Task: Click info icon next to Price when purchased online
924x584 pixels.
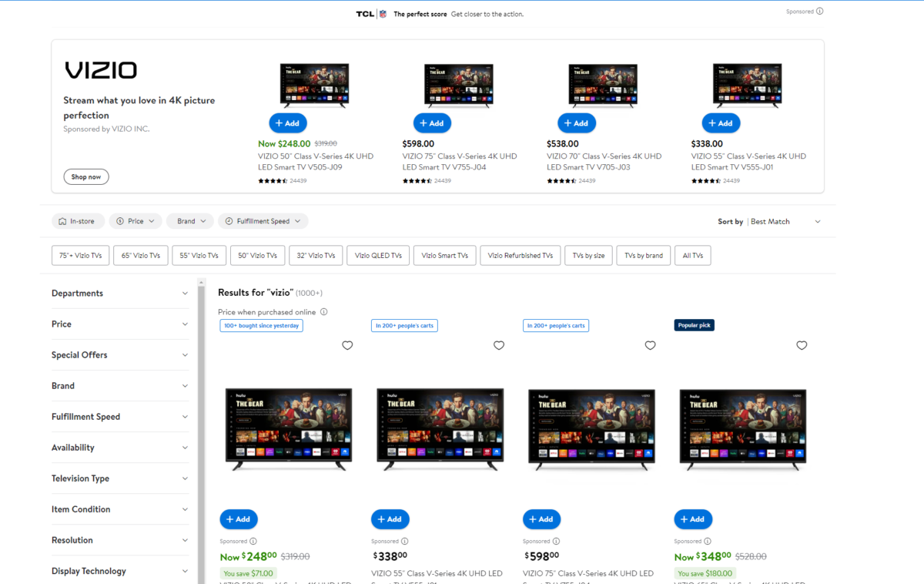Action: [x=323, y=312]
